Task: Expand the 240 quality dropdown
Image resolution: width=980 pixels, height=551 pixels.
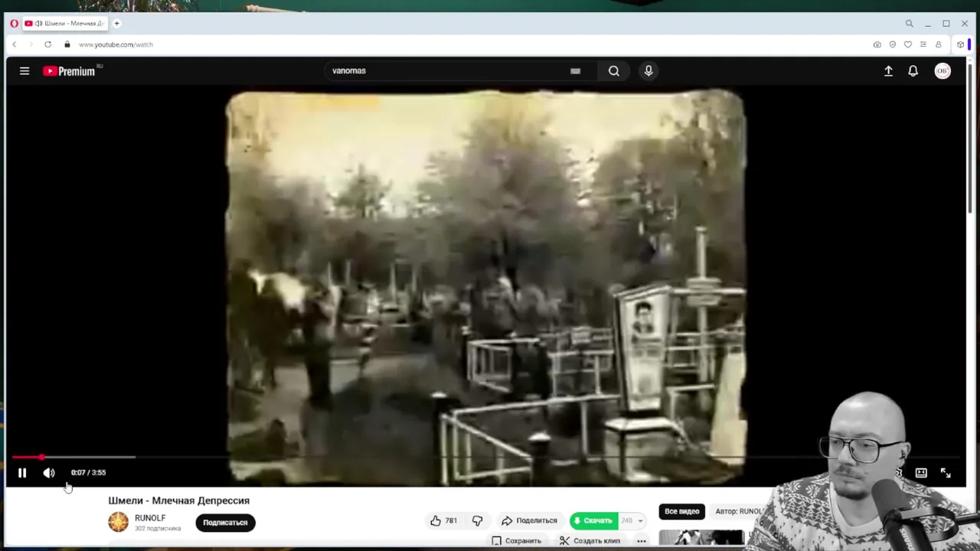Action: (632, 521)
